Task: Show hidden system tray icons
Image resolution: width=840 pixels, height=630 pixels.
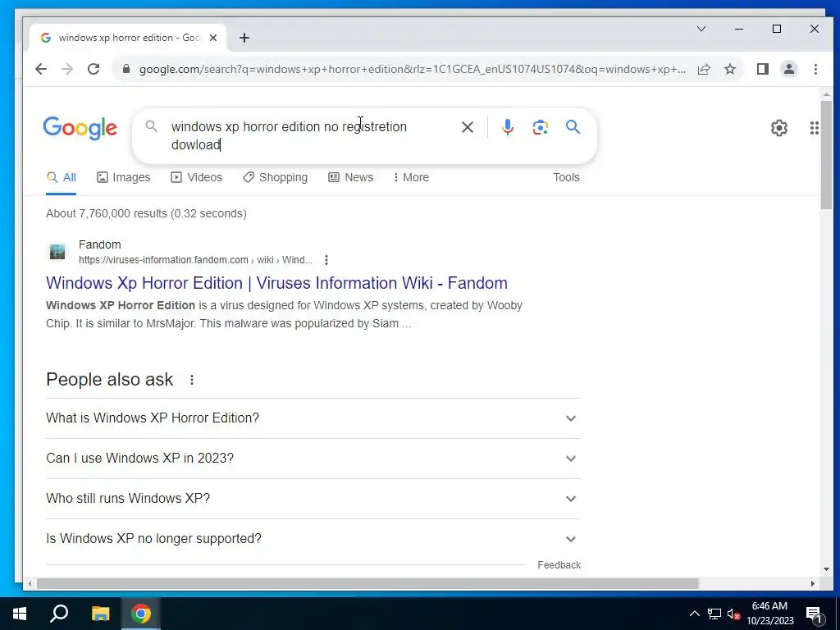Action: (694, 614)
